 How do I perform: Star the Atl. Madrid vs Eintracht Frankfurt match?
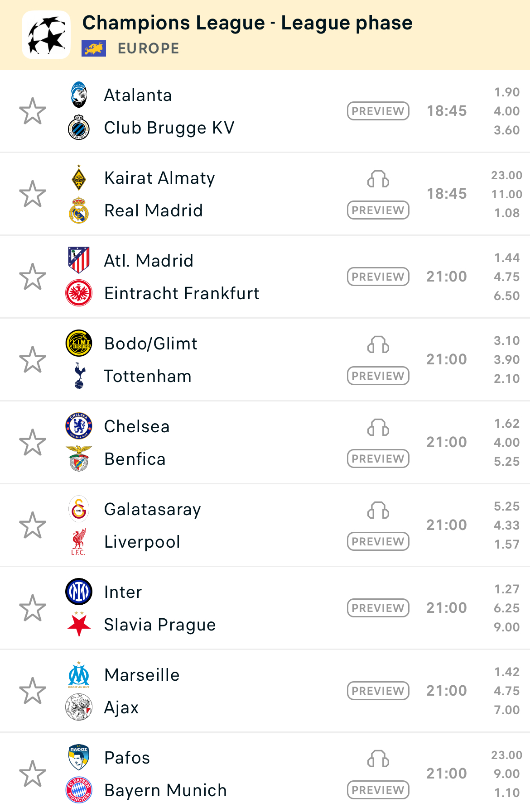[x=33, y=277]
